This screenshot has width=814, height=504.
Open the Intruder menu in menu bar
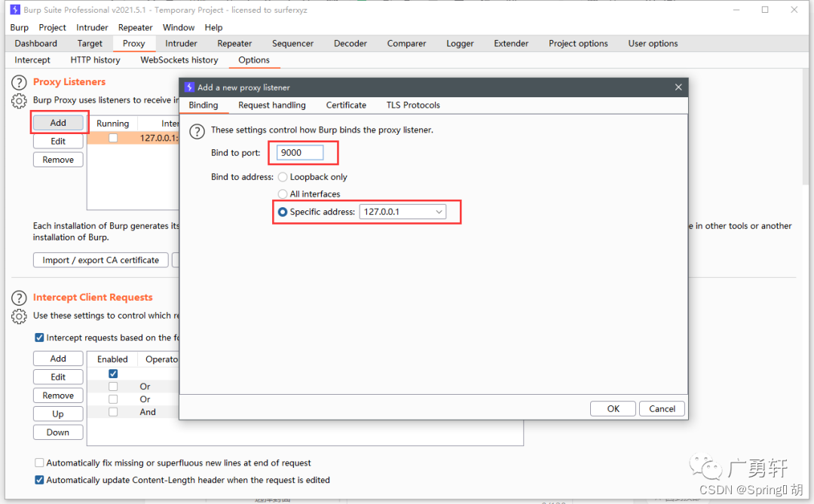click(92, 28)
